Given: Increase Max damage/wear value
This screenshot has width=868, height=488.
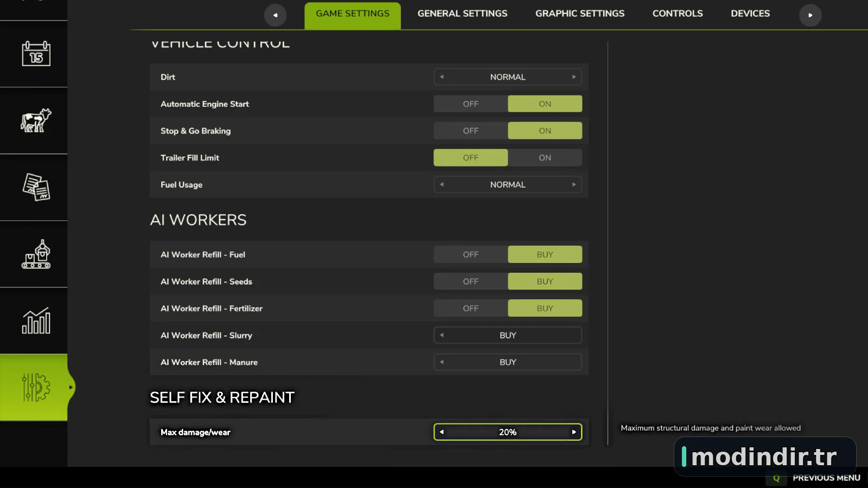Looking at the screenshot, I should [573, 432].
